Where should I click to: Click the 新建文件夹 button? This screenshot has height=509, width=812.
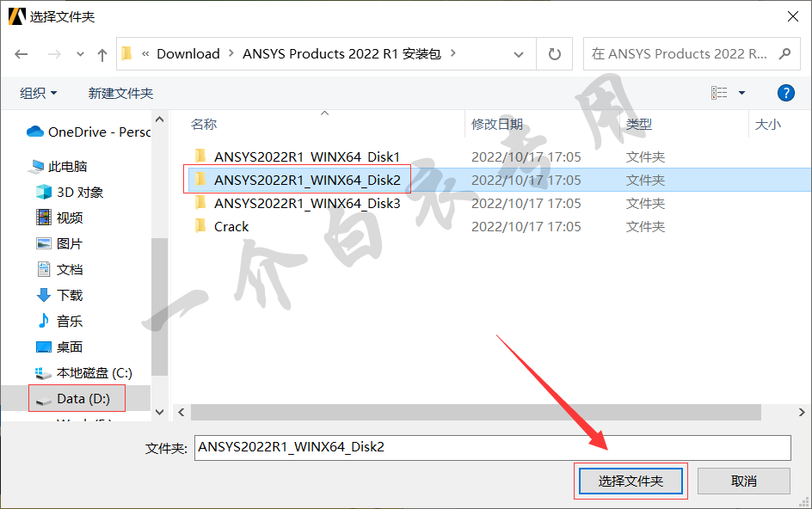(x=120, y=93)
